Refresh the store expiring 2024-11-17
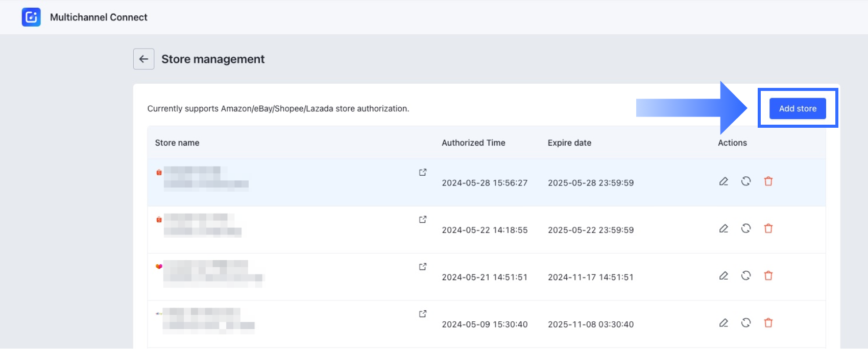The height and width of the screenshot is (349, 868). click(746, 276)
